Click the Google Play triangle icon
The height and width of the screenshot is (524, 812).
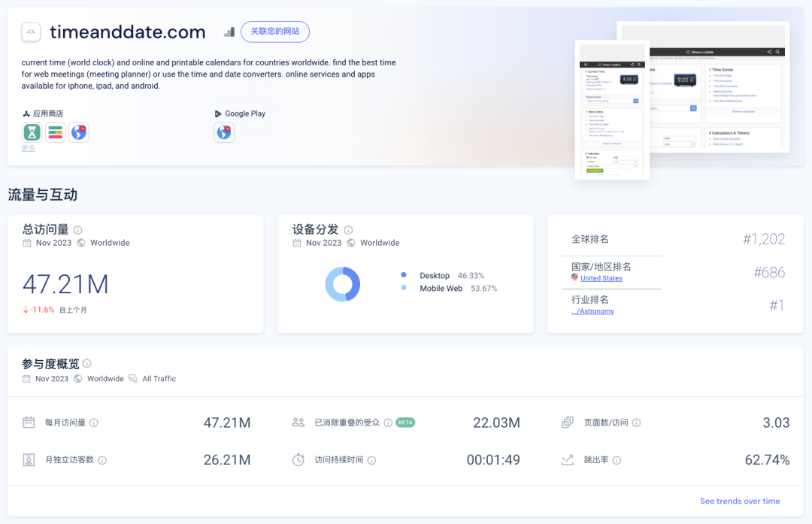[x=218, y=114]
